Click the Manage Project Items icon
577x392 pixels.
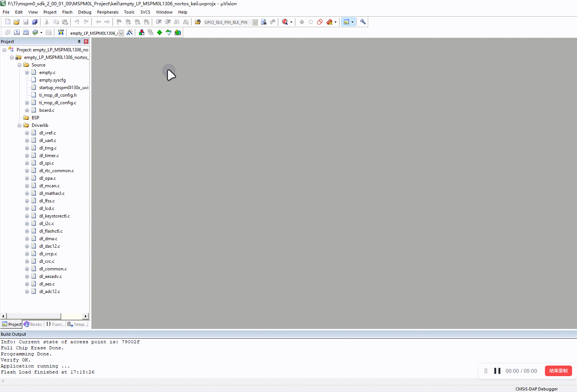pyautogui.click(x=142, y=32)
